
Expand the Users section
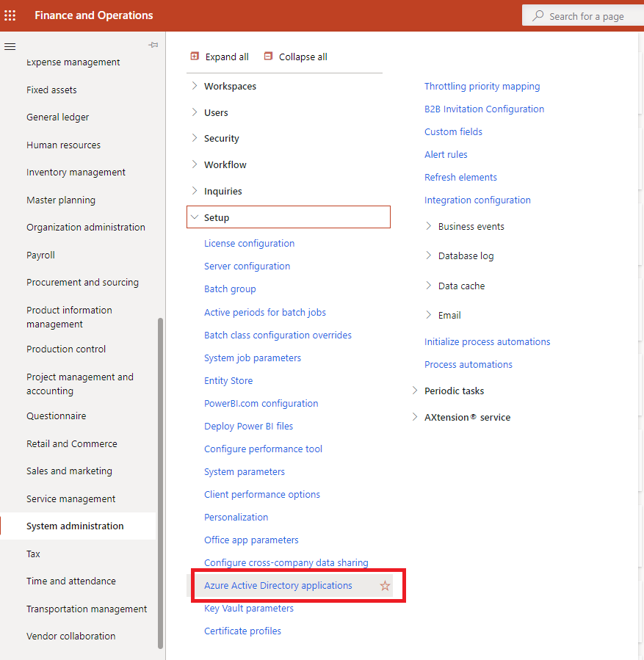click(x=194, y=112)
